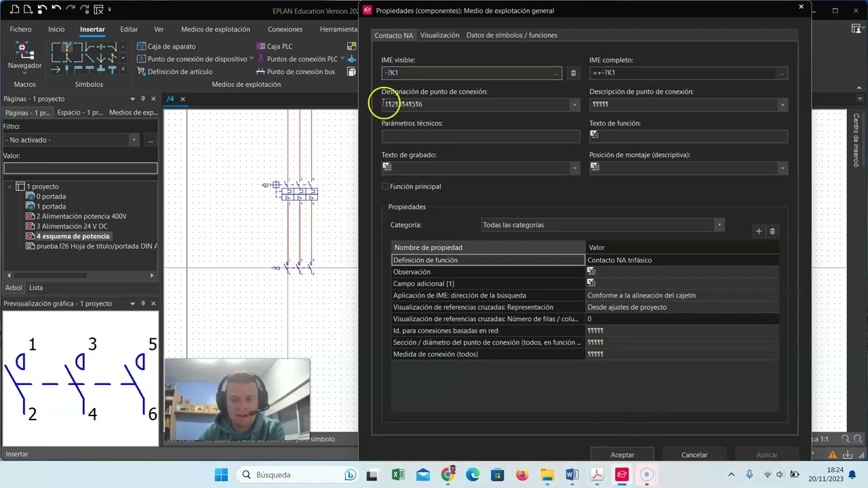Add a property with the plus icon

(759, 231)
